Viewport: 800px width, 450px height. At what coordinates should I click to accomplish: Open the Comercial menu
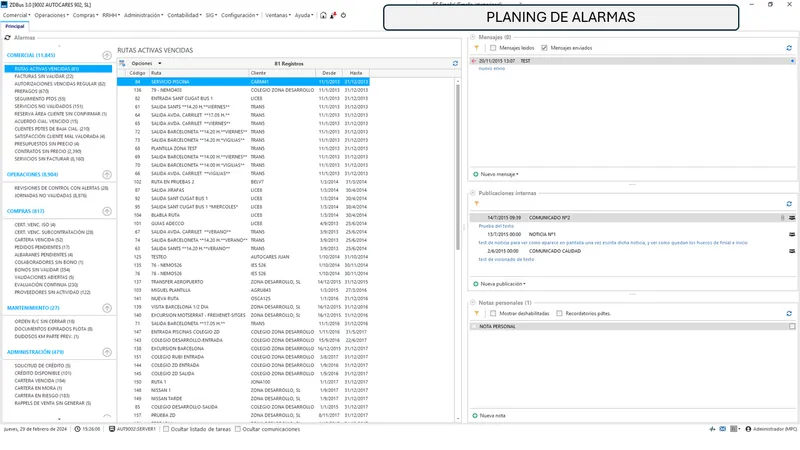pos(16,15)
